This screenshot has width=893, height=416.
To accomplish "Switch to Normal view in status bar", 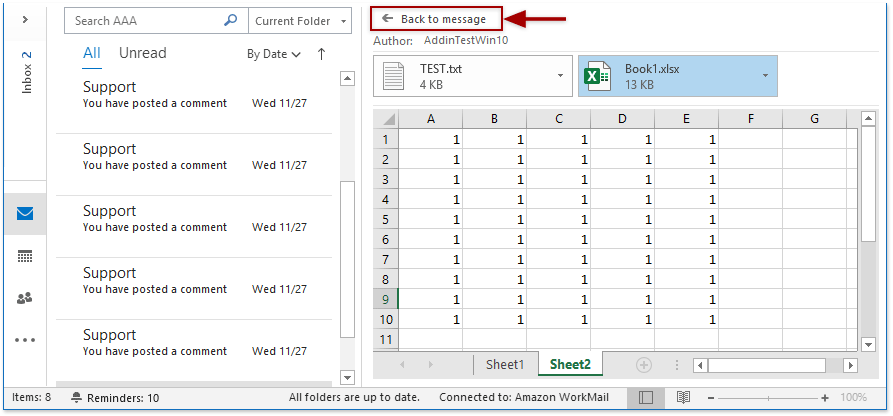I will pyautogui.click(x=645, y=398).
